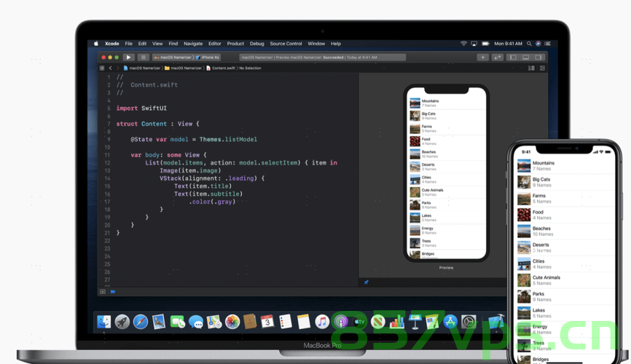Tap the Food thumbnail on the iPhone
This screenshot has height=364, width=631.
click(524, 215)
